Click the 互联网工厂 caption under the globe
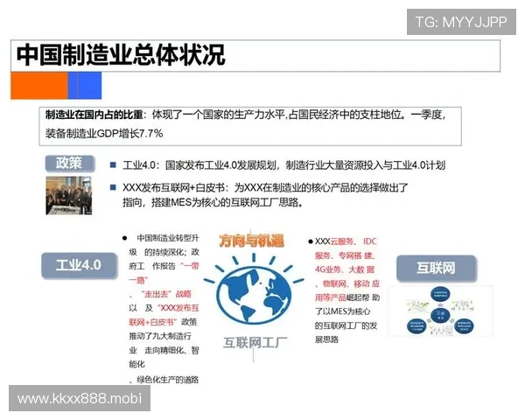 click(255, 343)
